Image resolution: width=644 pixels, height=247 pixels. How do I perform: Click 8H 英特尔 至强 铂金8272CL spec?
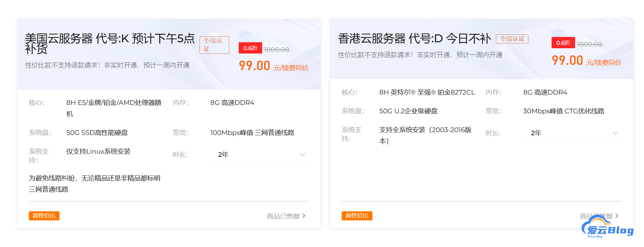427,92
